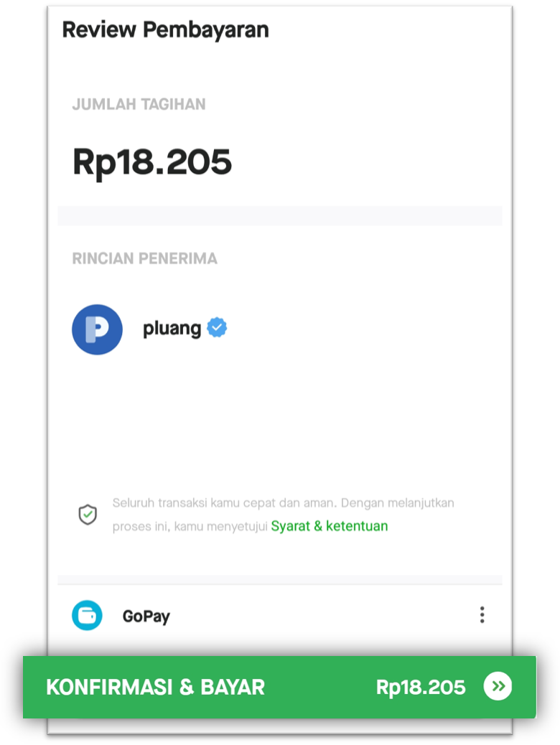This screenshot has height=745, width=560.
Task: Click the GoPay wallet icon
Action: tap(87, 615)
